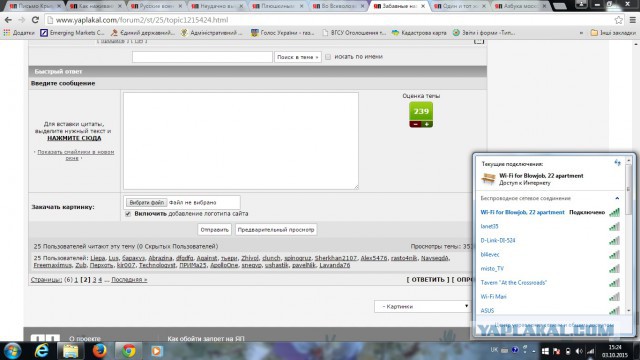Click the О проекте footer link
640x360 pixels.
(85, 338)
